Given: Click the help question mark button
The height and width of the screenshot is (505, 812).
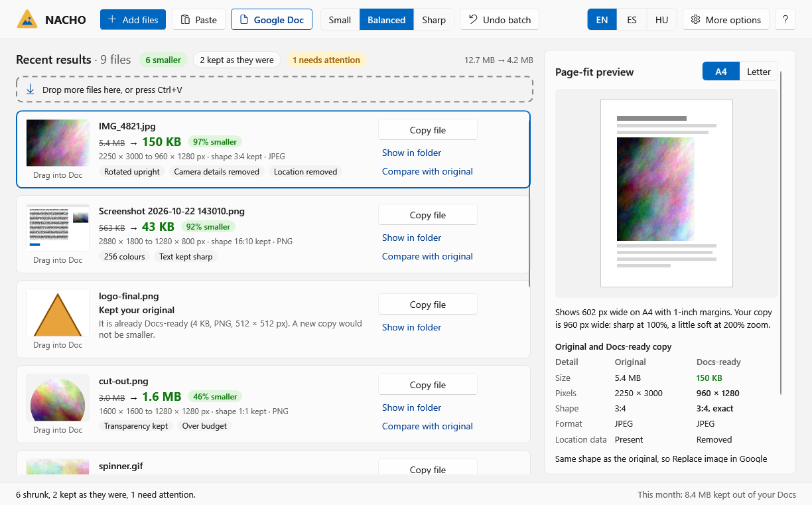Looking at the screenshot, I should coord(785,19).
